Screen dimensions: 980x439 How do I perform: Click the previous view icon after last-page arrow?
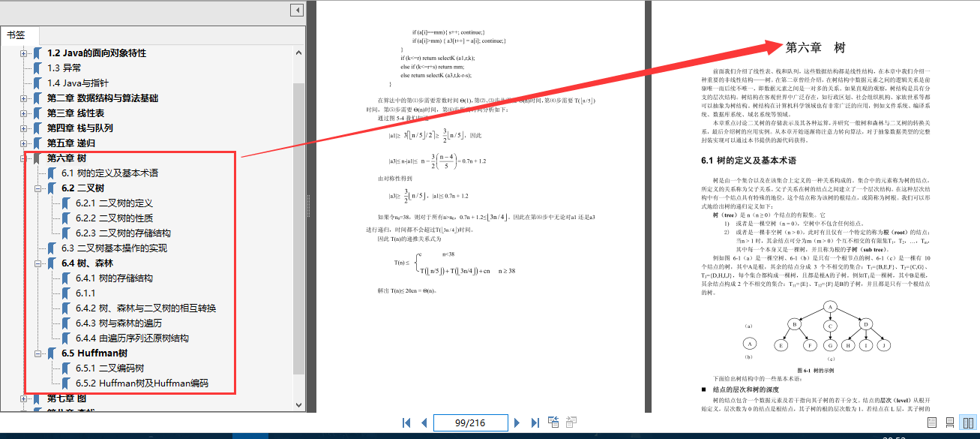click(553, 422)
